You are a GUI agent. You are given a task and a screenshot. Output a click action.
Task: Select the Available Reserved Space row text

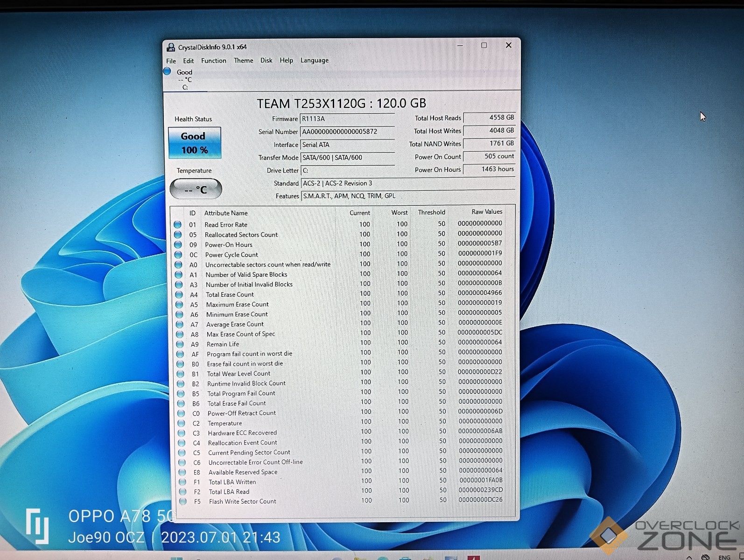point(243,472)
